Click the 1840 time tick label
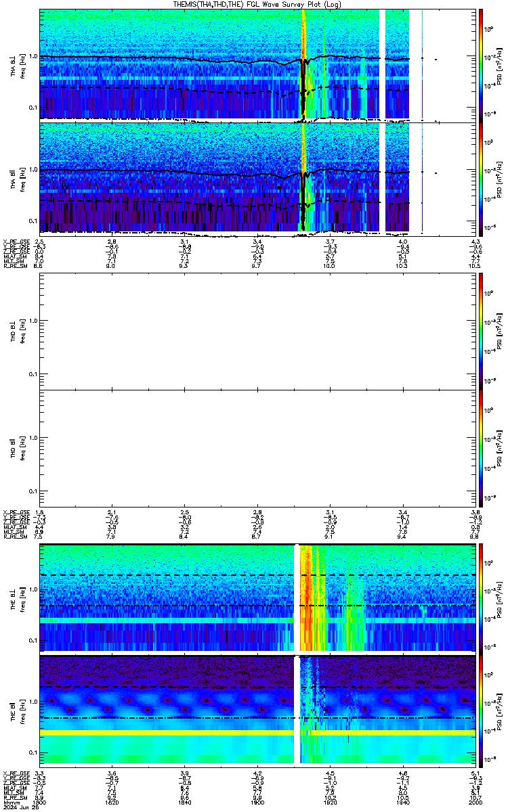The image size is (508, 812). (185, 802)
